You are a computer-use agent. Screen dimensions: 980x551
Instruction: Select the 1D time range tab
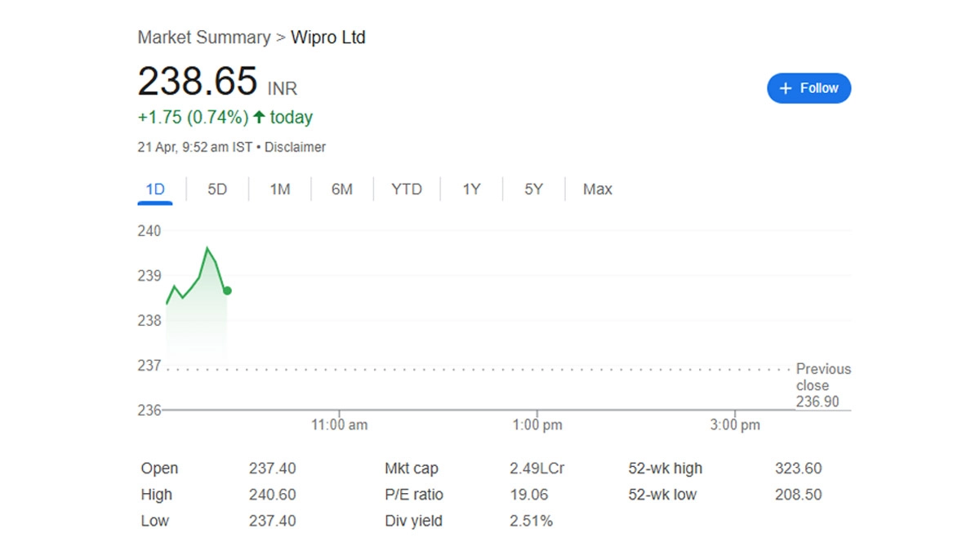[155, 189]
